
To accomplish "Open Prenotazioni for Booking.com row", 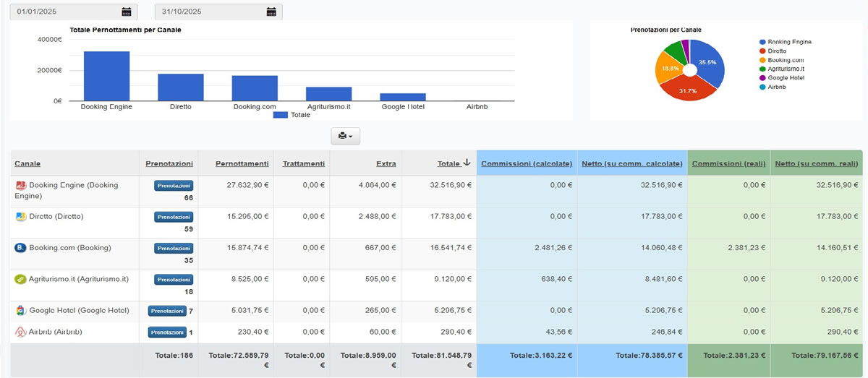I will click(174, 248).
